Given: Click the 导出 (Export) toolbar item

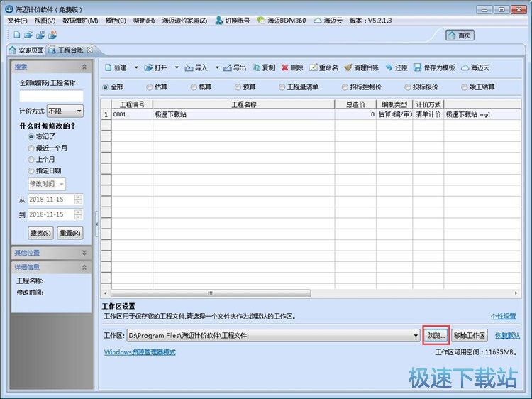Looking at the screenshot, I should click(x=235, y=67).
